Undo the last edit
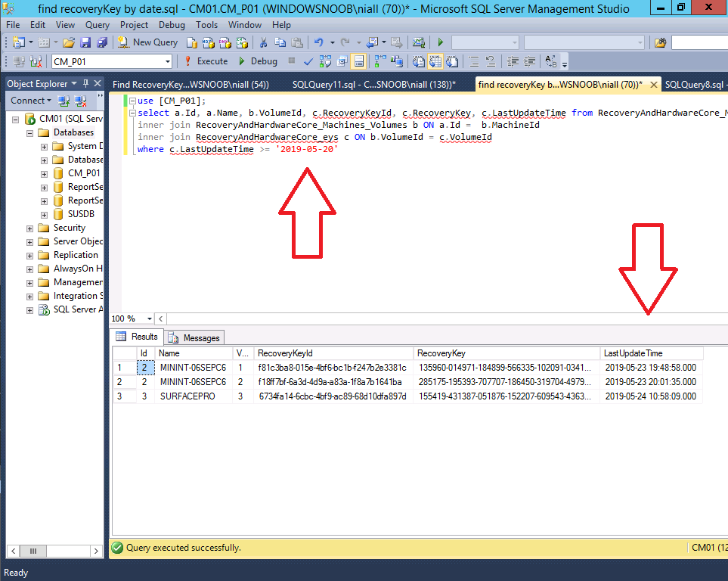Viewport: 728px width, 581px height. [x=319, y=43]
